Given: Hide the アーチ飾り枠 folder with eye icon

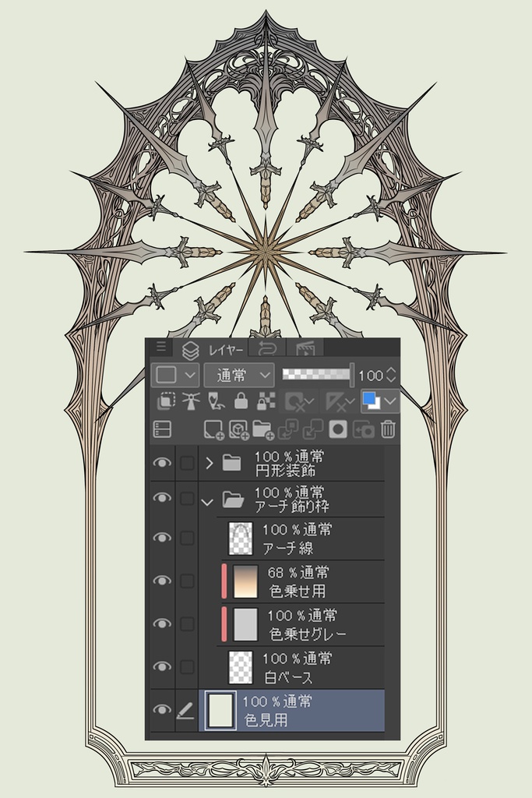Looking at the screenshot, I should point(162,497).
